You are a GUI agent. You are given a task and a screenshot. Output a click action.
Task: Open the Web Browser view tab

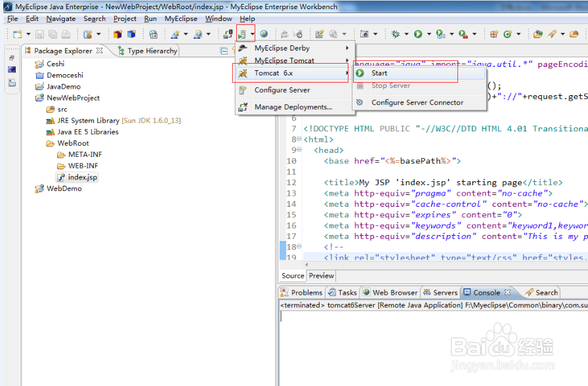(390, 293)
